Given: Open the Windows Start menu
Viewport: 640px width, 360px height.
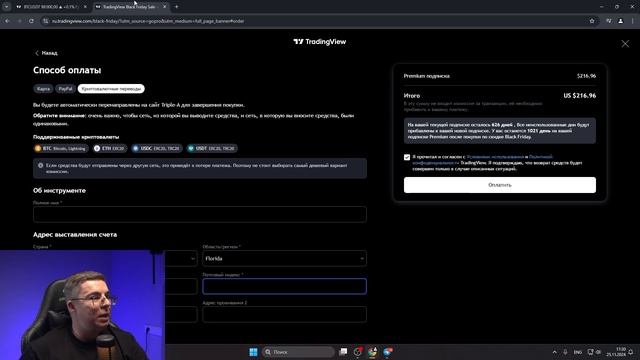Looking at the screenshot, I should [x=253, y=352].
